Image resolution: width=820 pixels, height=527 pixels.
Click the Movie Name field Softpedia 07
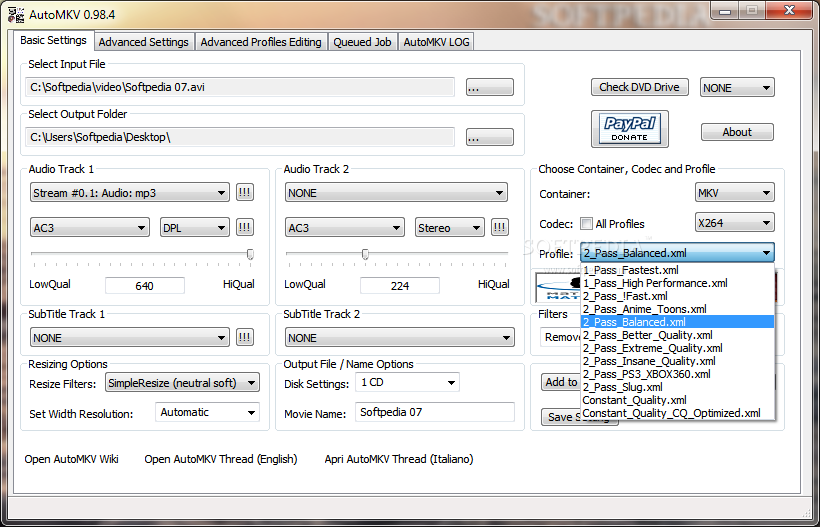pos(435,412)
